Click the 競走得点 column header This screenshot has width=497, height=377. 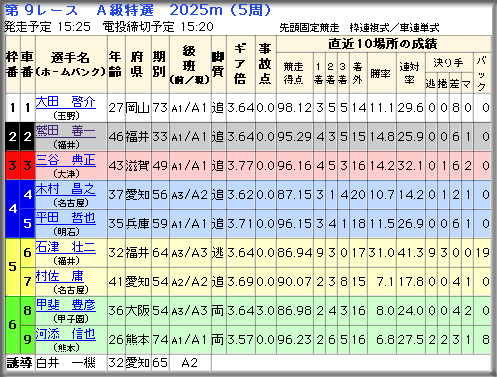pos(294,73)
